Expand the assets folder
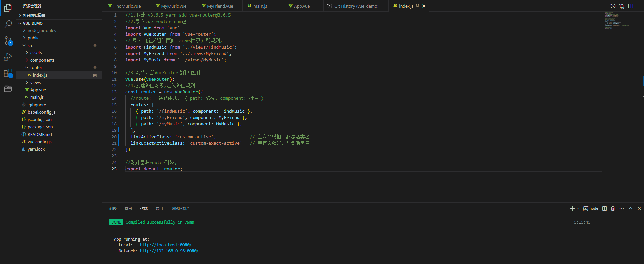The image size is (644, 264). pos(59,53)
